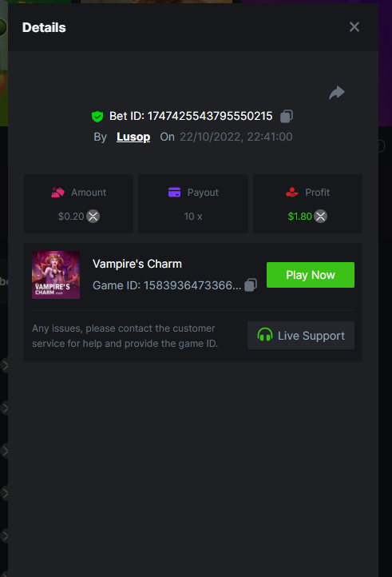This screenshot has height=577, width=392.
Task: Click the 10 x payout value
Action: coord(193,217)
